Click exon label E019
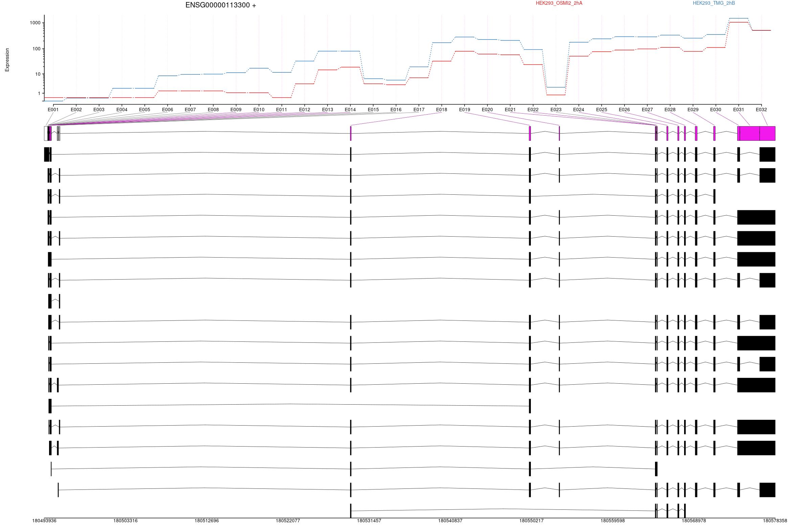Image resolution: width=812 pixels, height=527 pixels. (x=465, y=110)
